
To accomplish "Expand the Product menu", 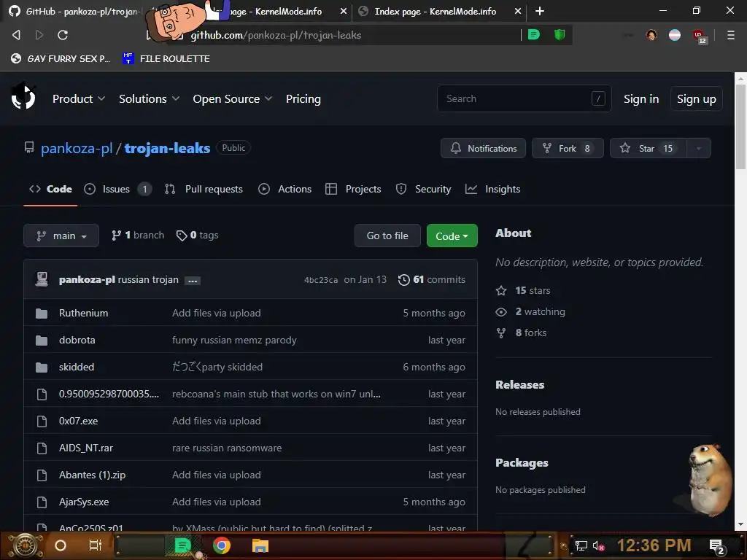I will click(79, 99).
